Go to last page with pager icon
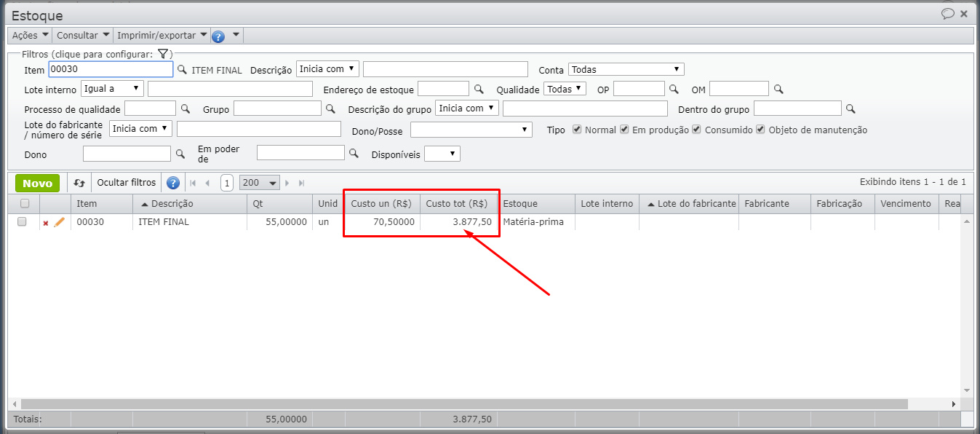This screenshot has width=980, height=434. click(301, 183)
